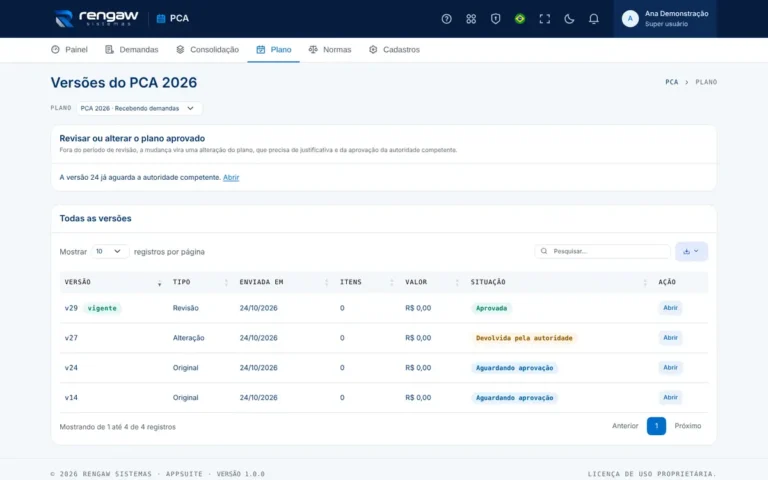Click the Rengaw Sistemas logo
This screenshot has width=768, height=480.
(96, 19)
